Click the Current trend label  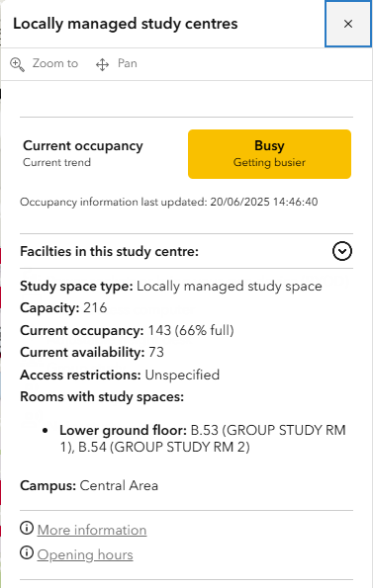point(56,162)
